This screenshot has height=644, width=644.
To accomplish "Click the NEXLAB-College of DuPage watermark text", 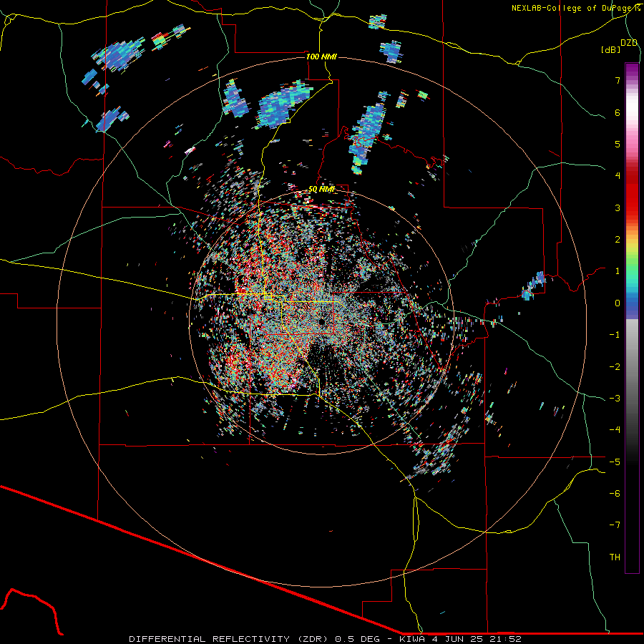I will pyautogui.click(x=576, y=8).
